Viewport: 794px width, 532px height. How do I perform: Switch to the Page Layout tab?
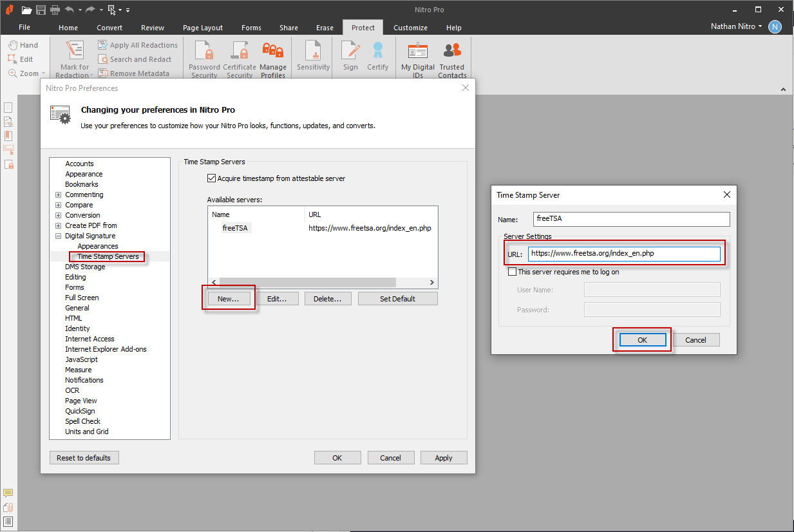[202, 28]
